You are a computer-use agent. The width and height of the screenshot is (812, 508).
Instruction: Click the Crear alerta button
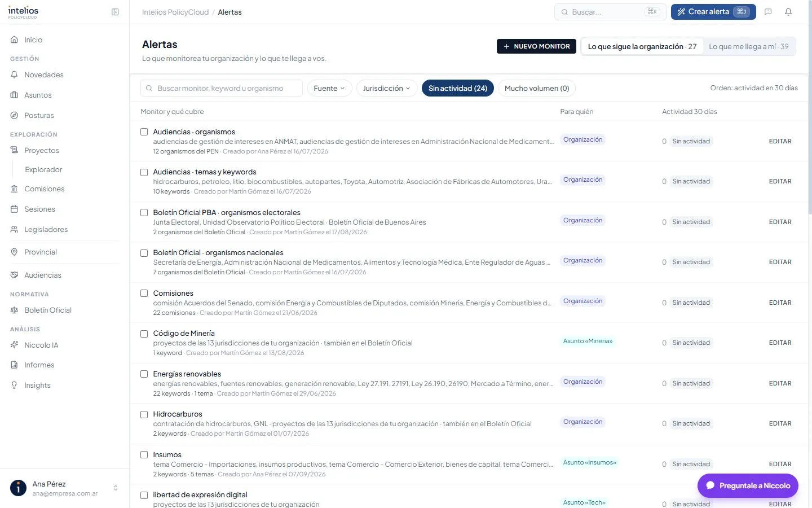pos(713,12)
